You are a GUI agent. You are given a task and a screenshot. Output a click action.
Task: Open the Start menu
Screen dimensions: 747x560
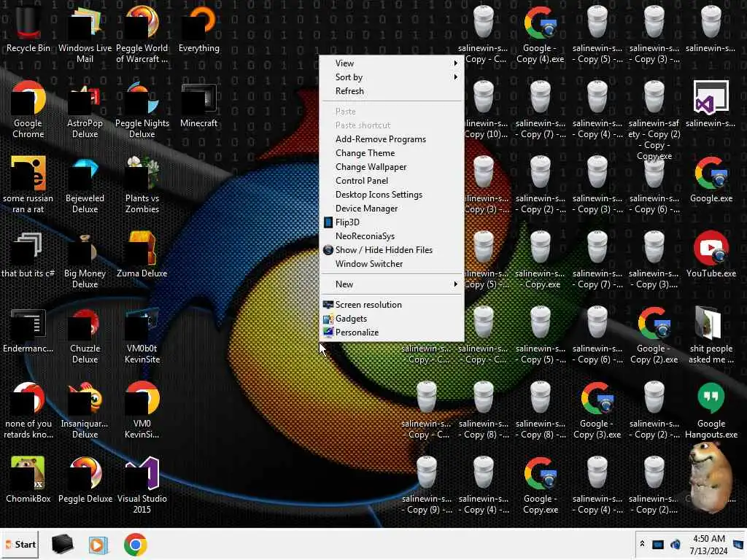pos(20,544)
